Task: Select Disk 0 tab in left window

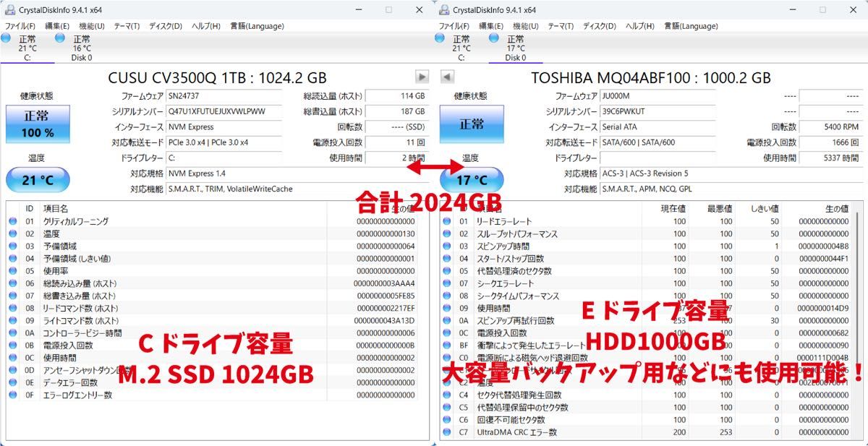Action: coord(81,48)
